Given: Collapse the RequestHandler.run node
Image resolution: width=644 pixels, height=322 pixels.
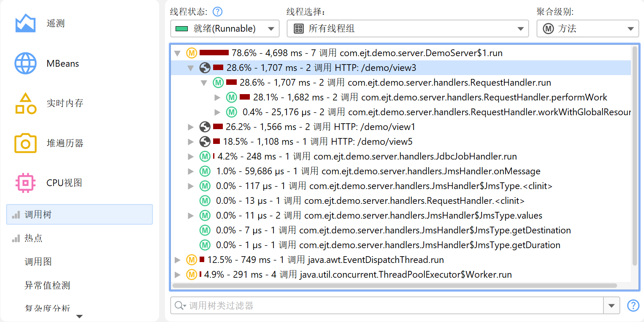Looking at the screenshot, I should [x=204, y=83].
